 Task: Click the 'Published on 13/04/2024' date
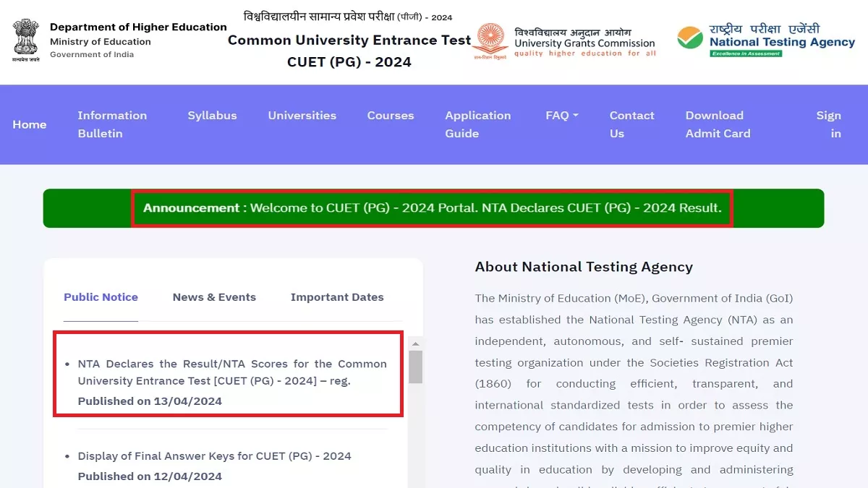pyautogui.click(x=150, y=401)
